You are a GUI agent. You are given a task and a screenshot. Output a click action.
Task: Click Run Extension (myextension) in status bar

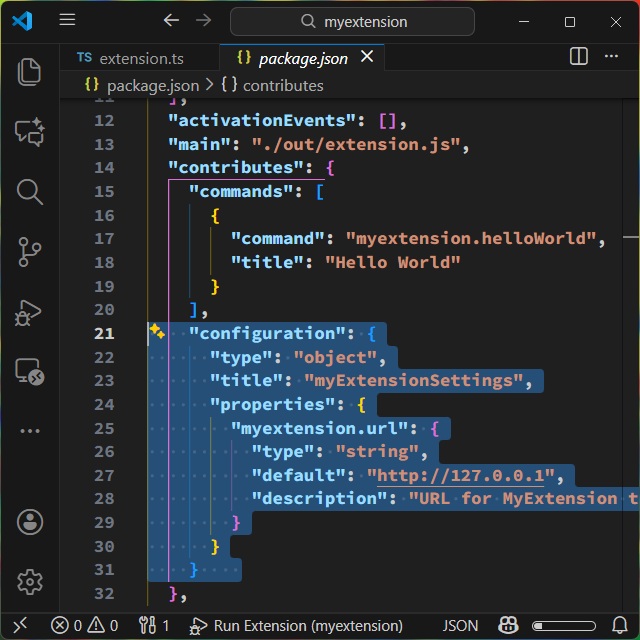(300, 626)
